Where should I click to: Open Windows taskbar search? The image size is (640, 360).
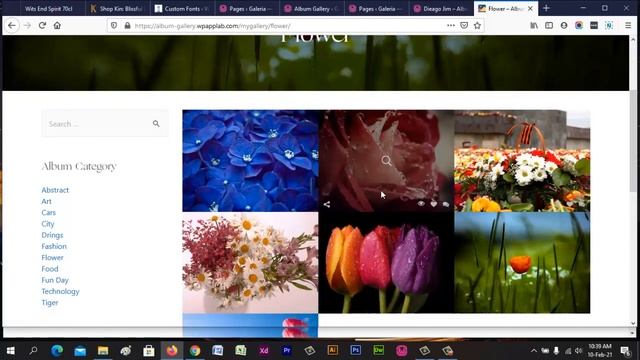(33, 350)
